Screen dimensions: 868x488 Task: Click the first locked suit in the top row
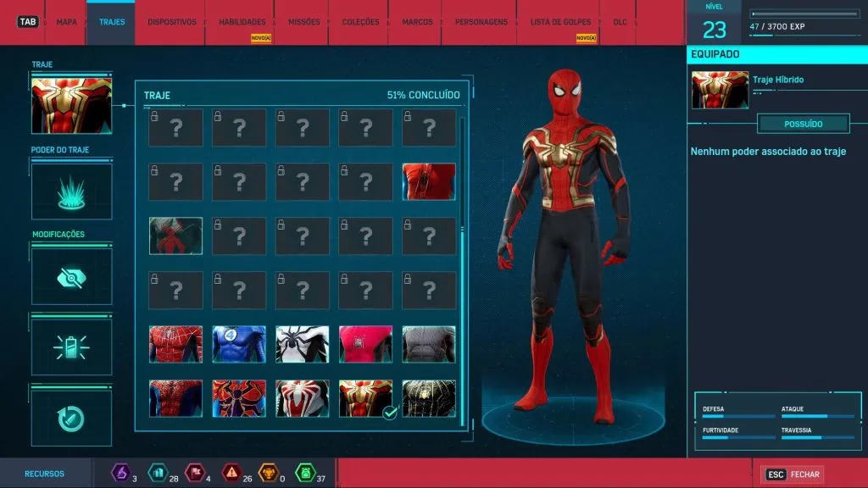coord(175,128)
